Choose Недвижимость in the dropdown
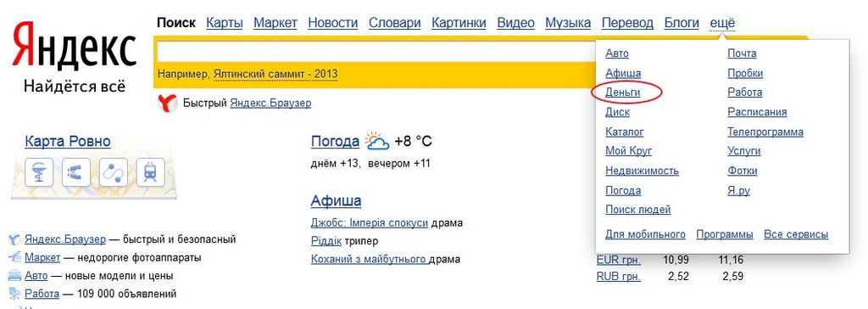Screen dimensions: 868x309 tap(643, 171)
